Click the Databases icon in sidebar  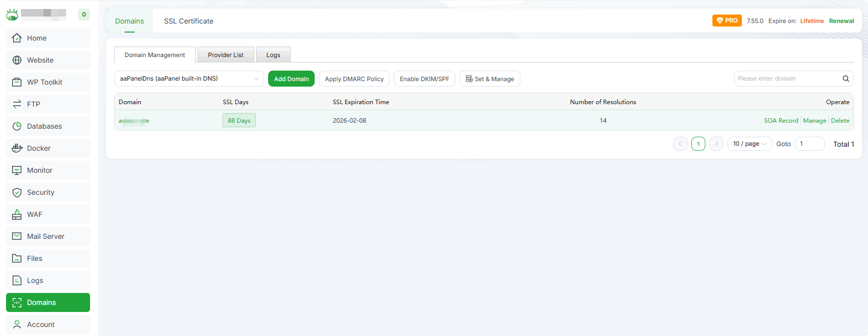coord(17,126)
